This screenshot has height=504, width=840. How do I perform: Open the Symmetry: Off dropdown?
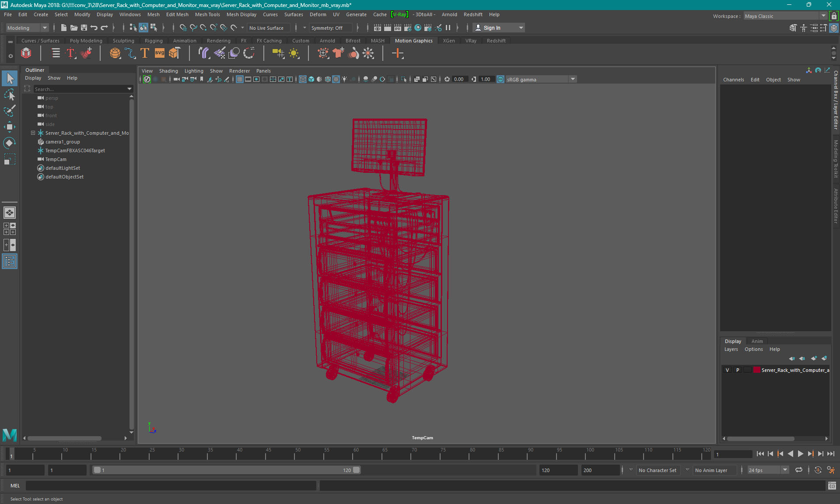pyautogui.click(x=331, y=28)
